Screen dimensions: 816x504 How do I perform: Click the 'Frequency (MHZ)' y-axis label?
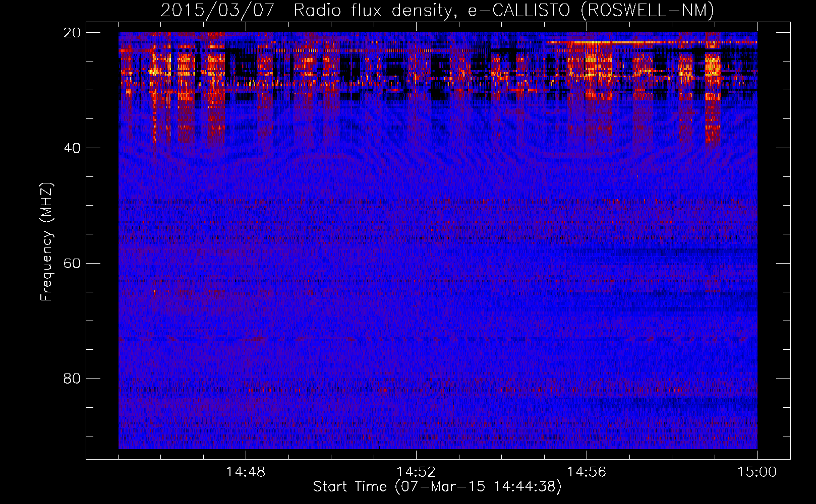click(x=46, y=242)
